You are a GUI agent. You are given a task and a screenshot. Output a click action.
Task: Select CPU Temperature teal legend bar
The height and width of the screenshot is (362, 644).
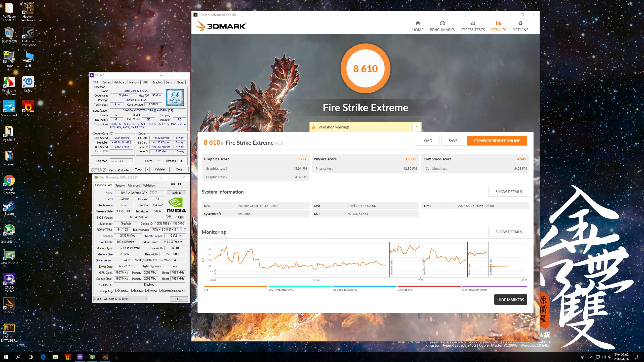[x=300, y=286]
